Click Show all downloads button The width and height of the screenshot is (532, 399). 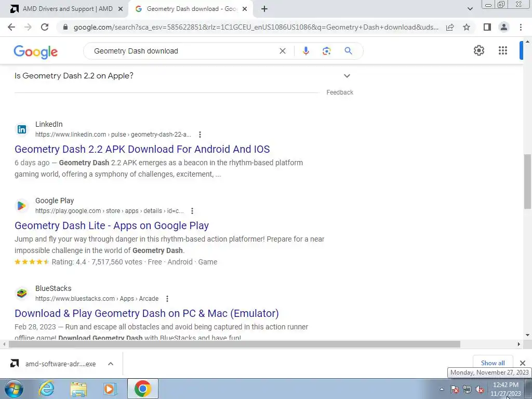click(x=493, y=363)
